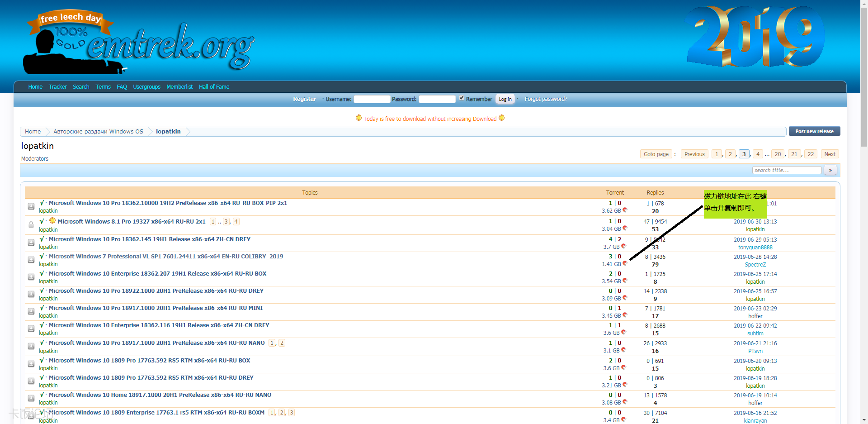Image resolution: width=868 pixels, height=424 pixels.
Task: Go to the Next page of topics
Action: [830, 154]
